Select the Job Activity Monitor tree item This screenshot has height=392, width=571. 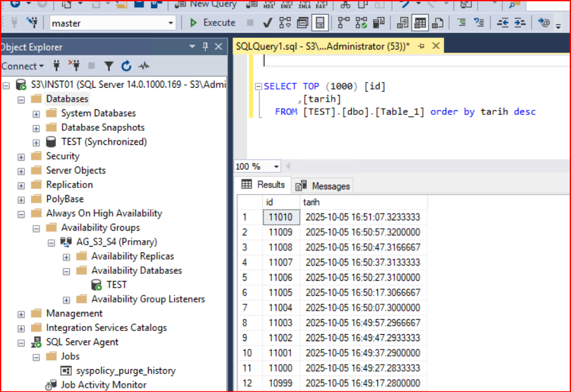104,384
